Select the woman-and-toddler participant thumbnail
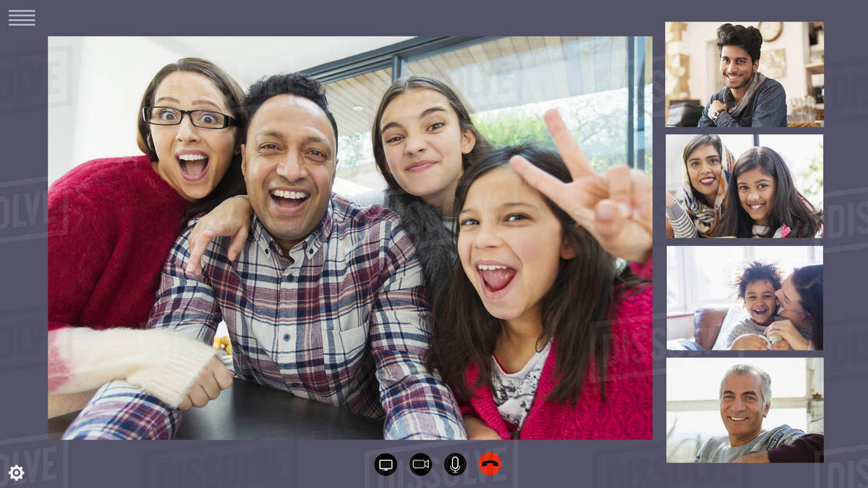Screen dimensions: 868x488 click(745, 297)
